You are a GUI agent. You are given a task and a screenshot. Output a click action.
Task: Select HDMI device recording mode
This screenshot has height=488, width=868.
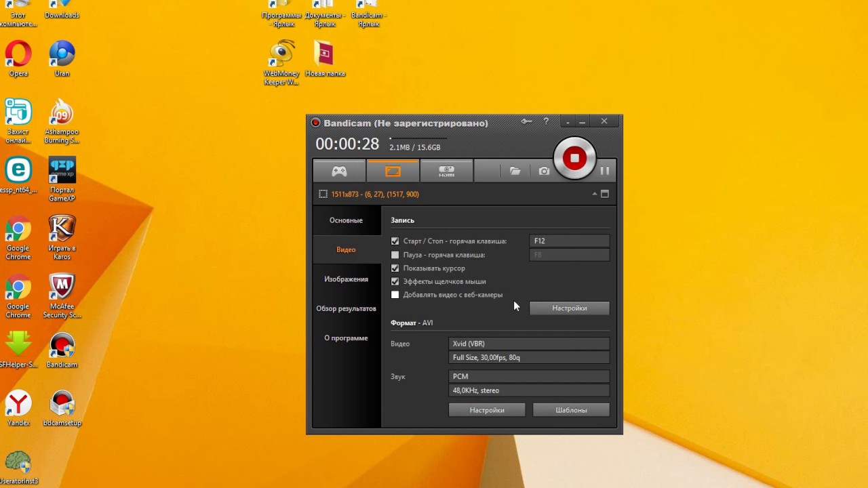(446, 171)
